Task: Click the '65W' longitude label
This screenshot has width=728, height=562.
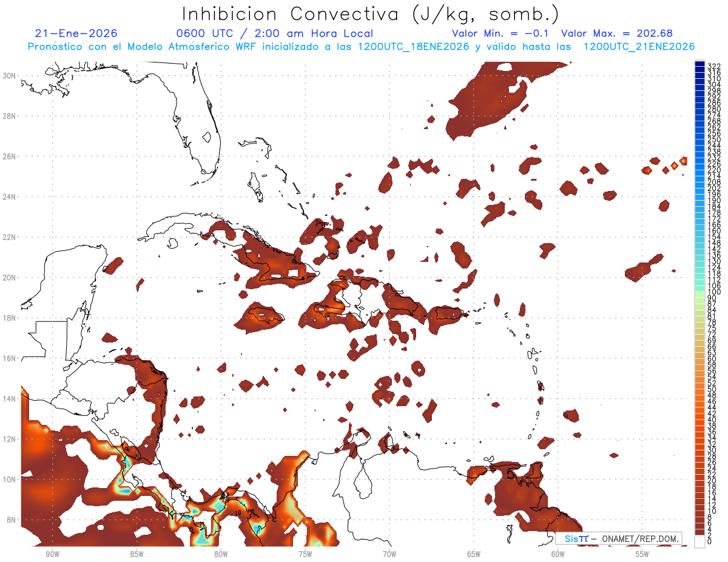Action: [474, 555]
